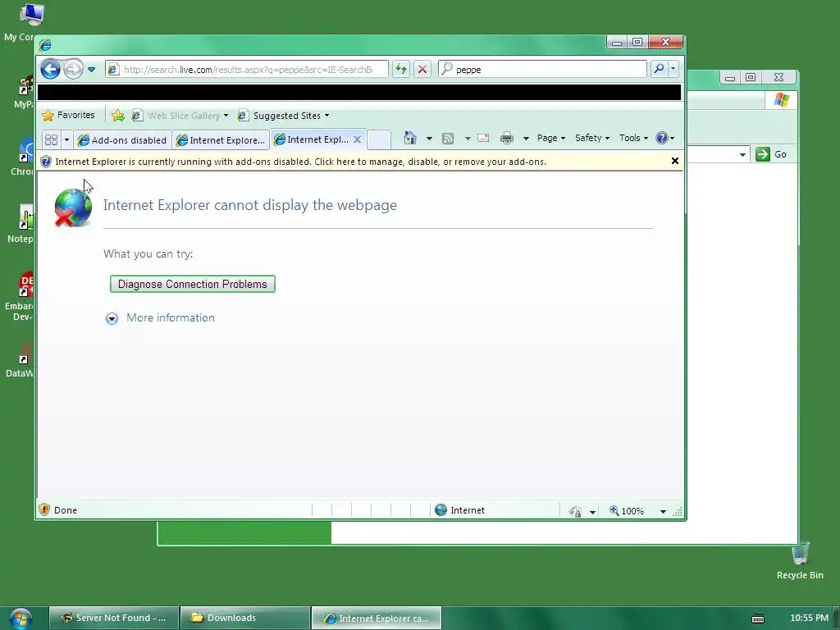This screenshot has width=840, height=630.
Task: Switch to the 'Internet Explore...' second tab
Action: point(221,139)
